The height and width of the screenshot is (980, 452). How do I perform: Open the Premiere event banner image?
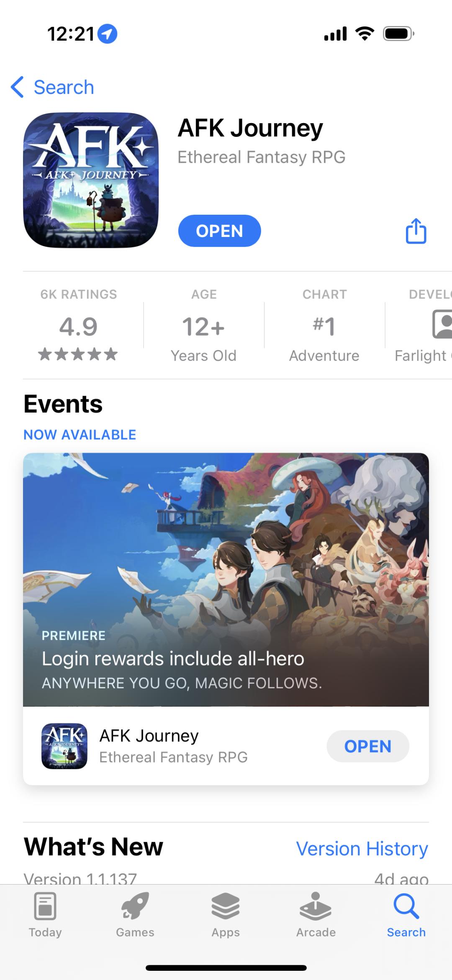226,580
